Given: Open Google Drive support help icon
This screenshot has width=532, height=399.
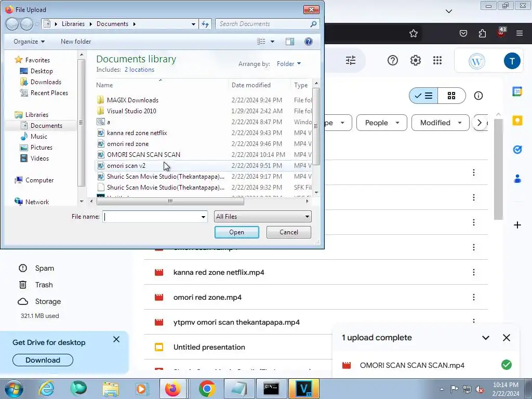Looking at the screenshot, I should (393, 60).
